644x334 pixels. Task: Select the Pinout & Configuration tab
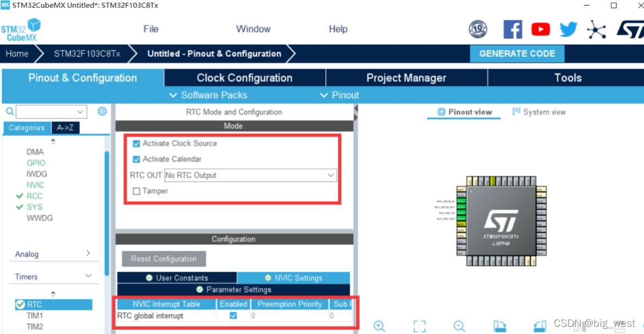pyautogui.click(x=82, y=78)
